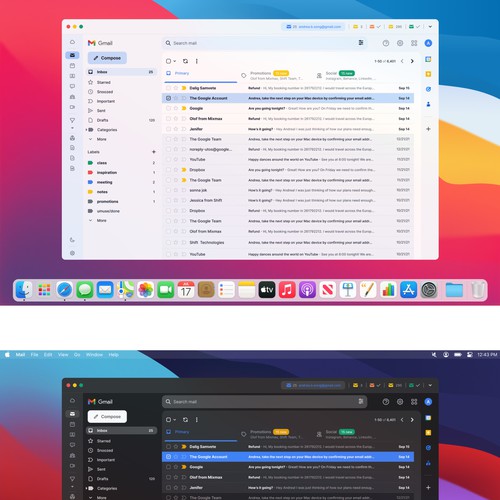Click the small chevron under the funnel icon in the light rail
Viewport: 500px width, 500px height.
[x=72, y=128]
